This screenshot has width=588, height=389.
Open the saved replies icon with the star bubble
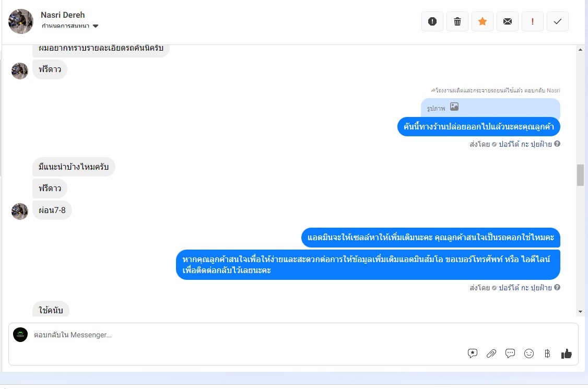[473, 353]
